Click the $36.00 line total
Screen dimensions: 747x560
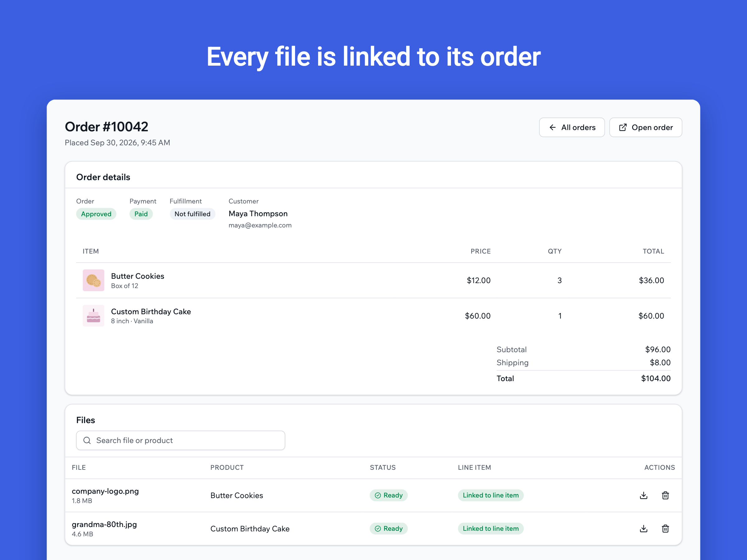pyautogui.click(x=651, y=281)
